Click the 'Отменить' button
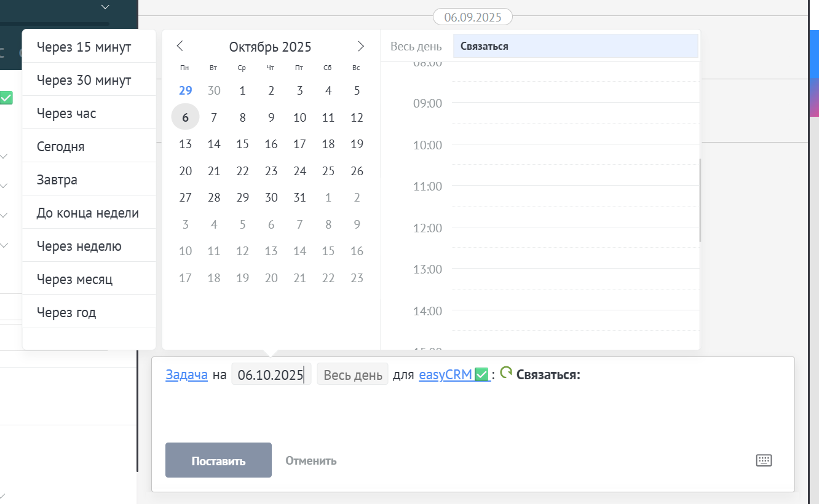Viewport: 819px width, 504px height. pos(311,460)
